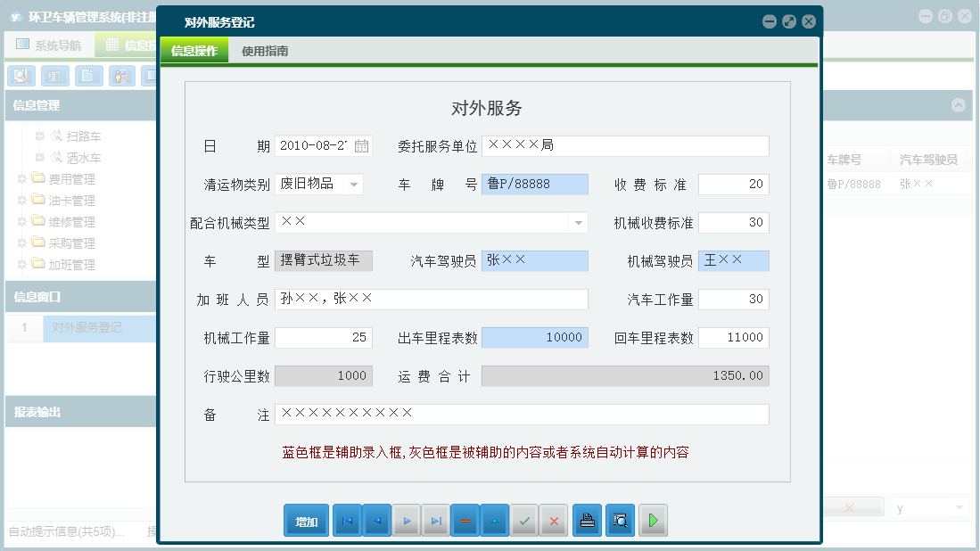Click the teal up-triangle toolbar button
This screenshot has height=551, width=980.
click(x=495, y=521)
